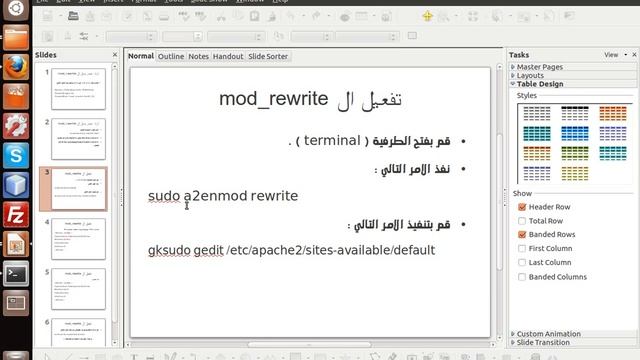Select slide 1 thumbnail in Slides panel
The height and width of the screenshot is (360, 640).
tap(78, 89)
